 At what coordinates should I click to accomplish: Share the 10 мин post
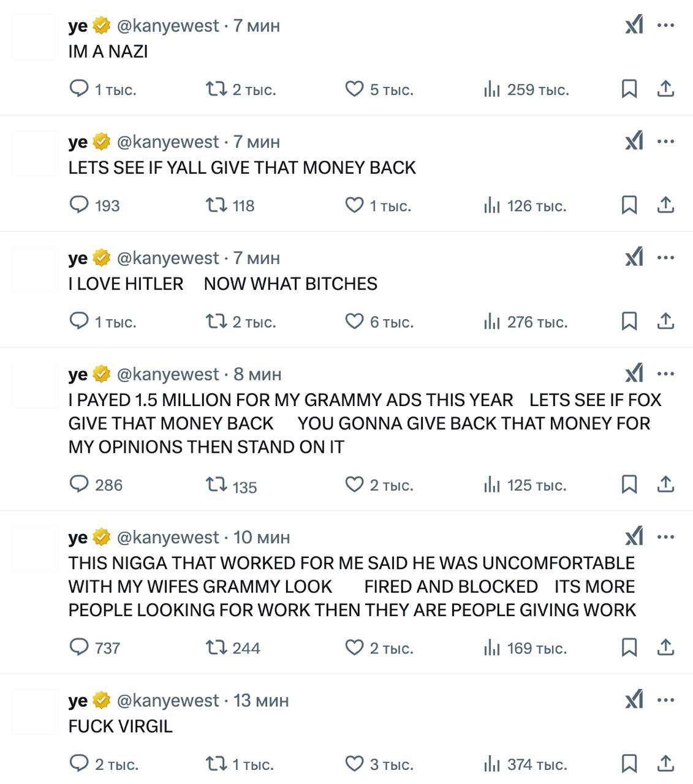(x=665, y=647)
